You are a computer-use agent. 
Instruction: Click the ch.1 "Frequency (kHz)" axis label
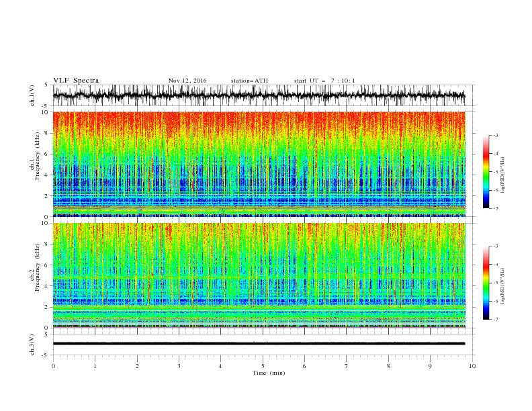(x=38, y=154)
